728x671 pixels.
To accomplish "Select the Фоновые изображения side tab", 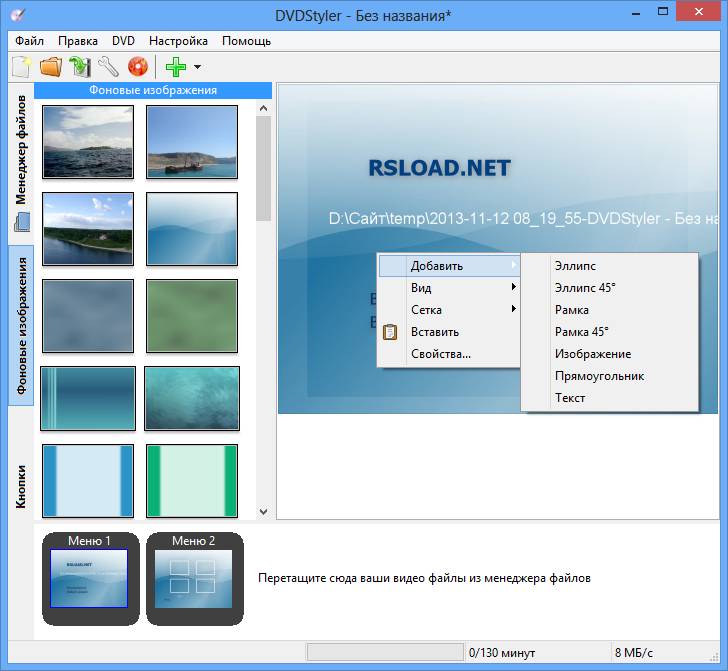I will click(x=21, y=326).
